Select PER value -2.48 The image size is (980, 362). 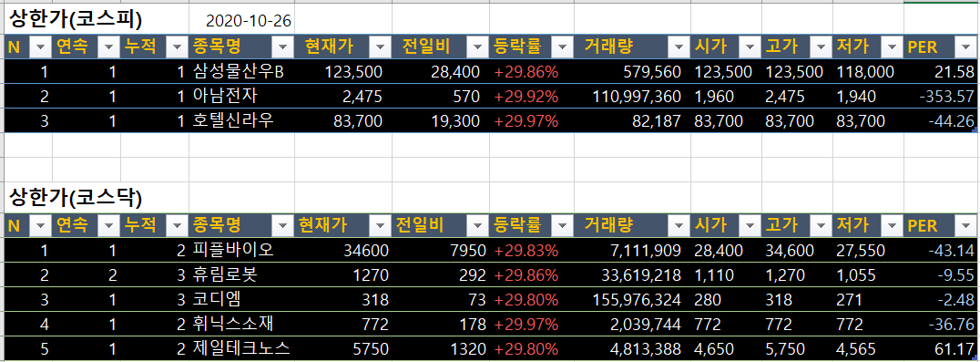[x=941, y=299]
